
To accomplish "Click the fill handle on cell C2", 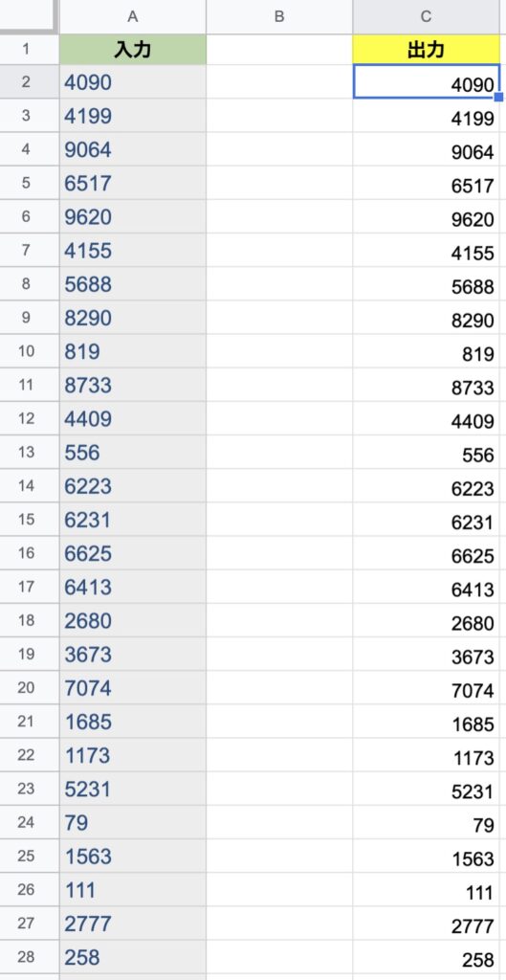I will pos(499,97).
